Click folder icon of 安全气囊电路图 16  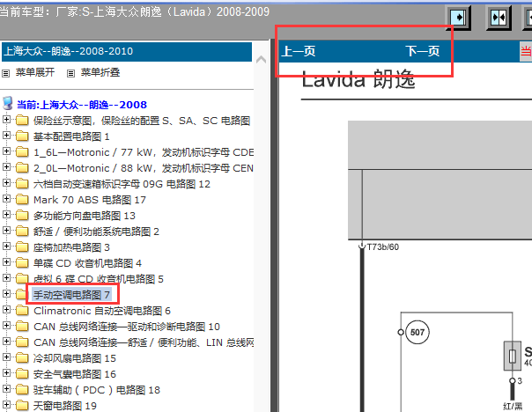22,373
